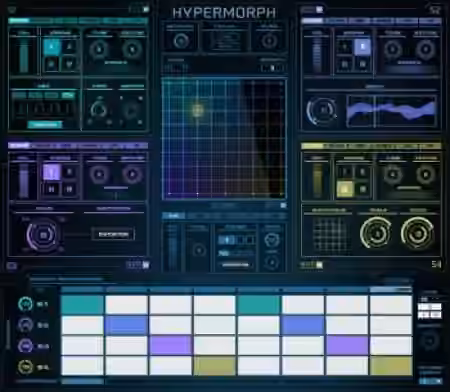
Task: Select the highlighted violet source cell in purple panel
Action: [52, 172]
